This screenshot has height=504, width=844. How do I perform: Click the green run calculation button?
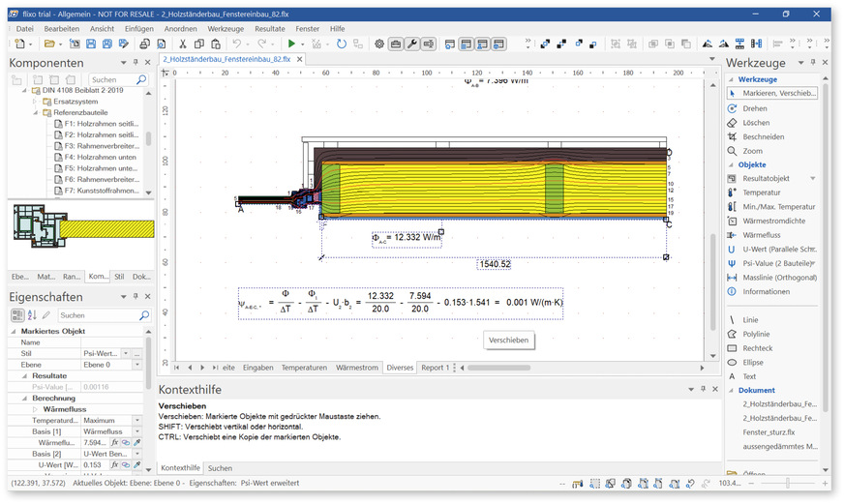[292, 44]
